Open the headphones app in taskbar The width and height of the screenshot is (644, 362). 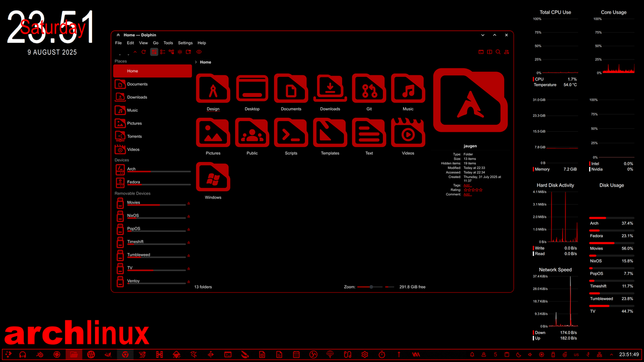(23, 354)
